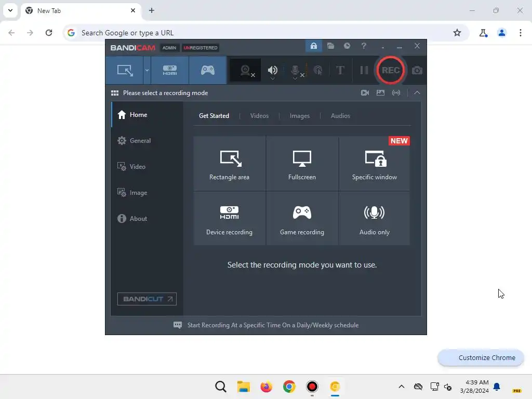Open the Bandicut link button

147,299
